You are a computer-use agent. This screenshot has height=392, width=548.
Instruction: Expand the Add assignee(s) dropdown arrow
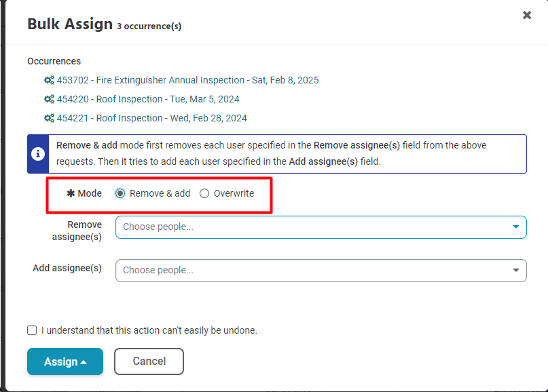516,270
